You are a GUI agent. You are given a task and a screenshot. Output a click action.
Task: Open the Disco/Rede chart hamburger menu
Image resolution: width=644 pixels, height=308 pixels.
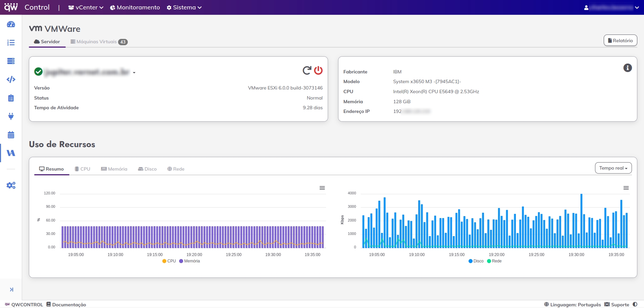626,188
